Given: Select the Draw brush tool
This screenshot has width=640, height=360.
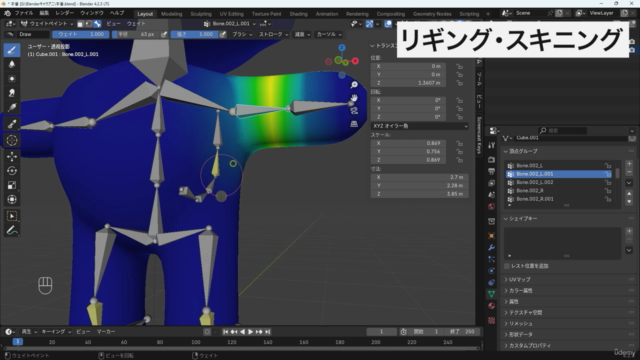Looking at the screenshot, I should point(12,50).
